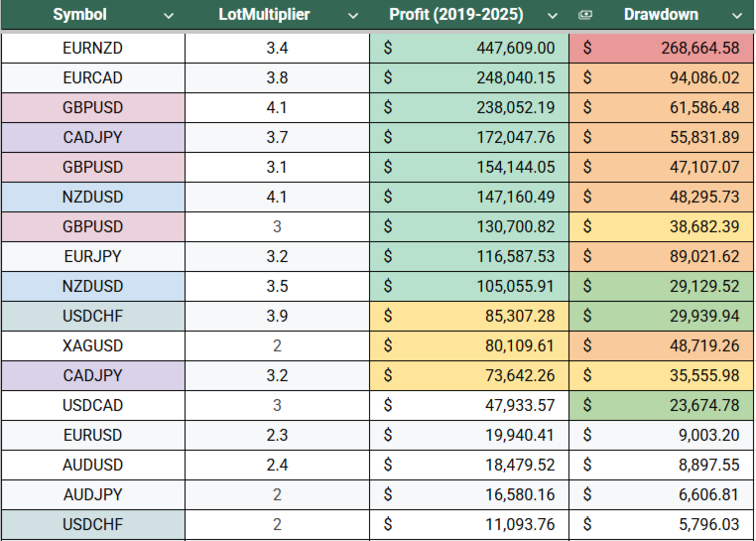Select the green drawdown cell 23,674.78
The height and width of the screenshot is (541, 756).
coord(662,405)
